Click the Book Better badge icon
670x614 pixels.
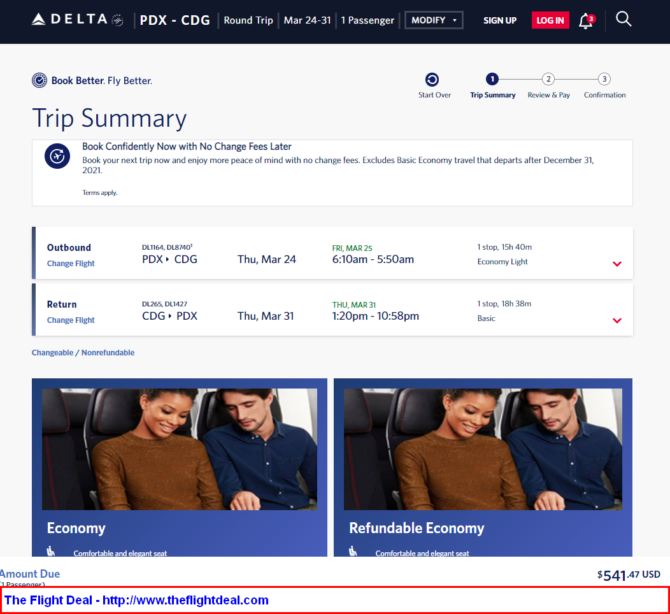[x=39, y=80]
